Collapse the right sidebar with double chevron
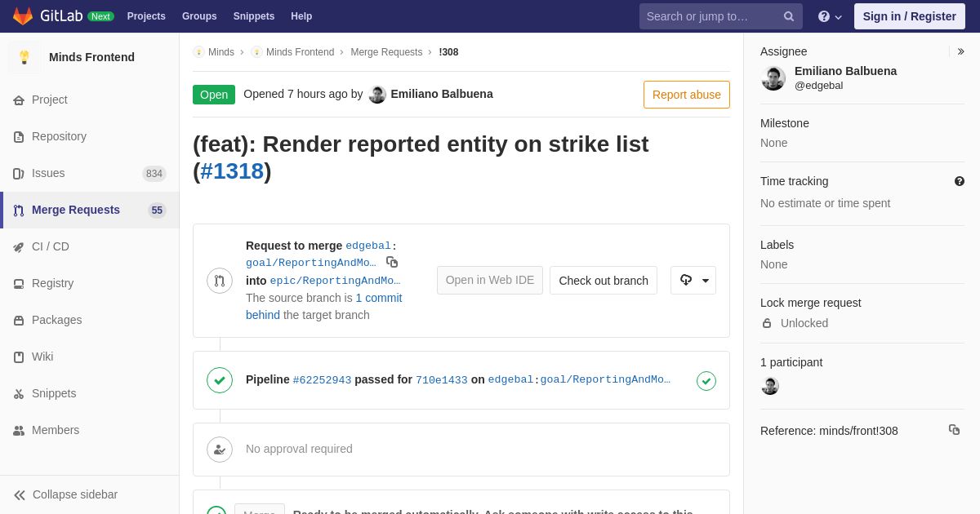Image resolution: width=980 pixels, height=514 pixels. (x=960, y=51)
